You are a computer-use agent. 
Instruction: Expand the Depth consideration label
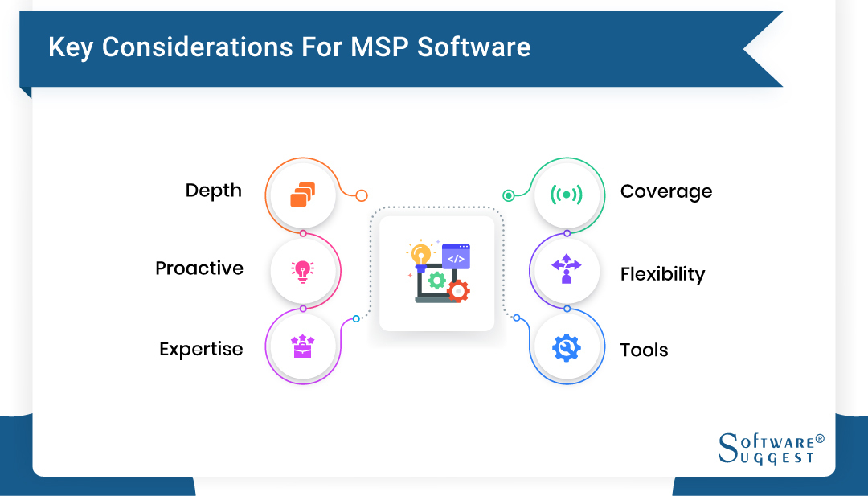(x=213, y=191)
